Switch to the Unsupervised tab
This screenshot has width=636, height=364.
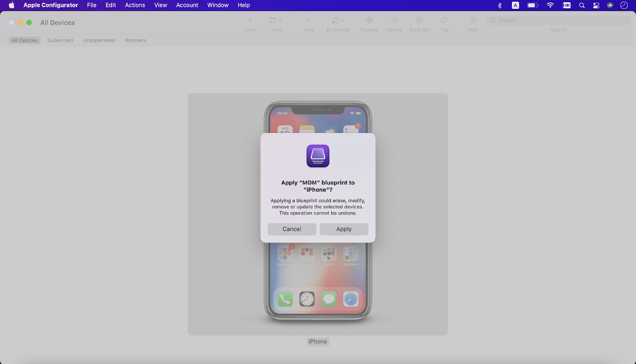tap(99, 40)
